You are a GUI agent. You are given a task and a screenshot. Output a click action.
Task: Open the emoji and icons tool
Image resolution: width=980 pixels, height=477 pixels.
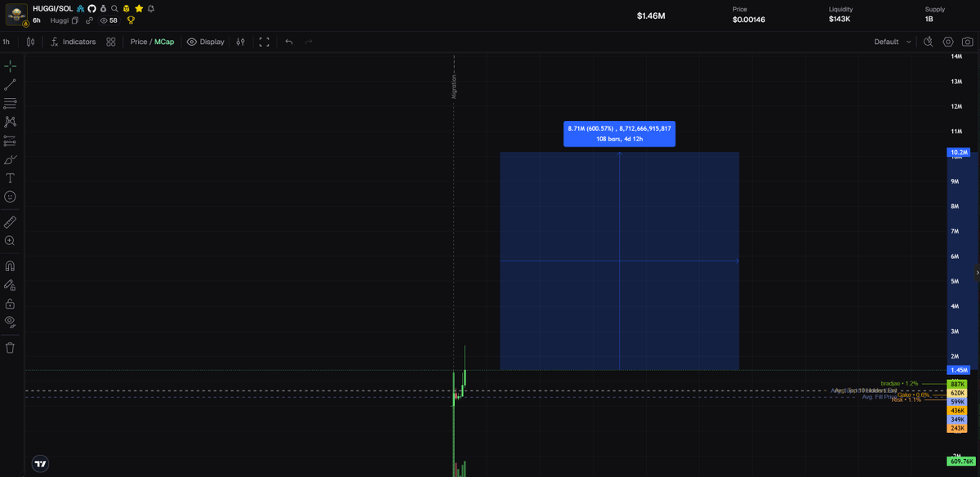point(10,197)
